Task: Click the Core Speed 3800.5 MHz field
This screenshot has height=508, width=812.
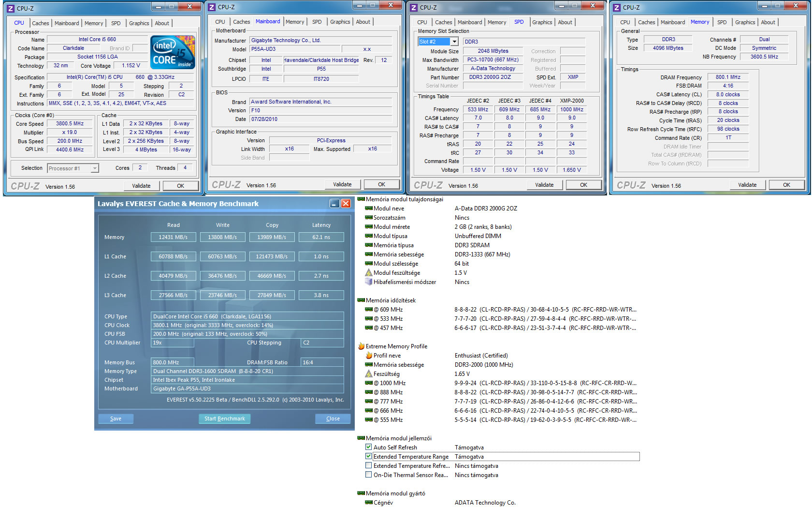Action: [70, 124]
